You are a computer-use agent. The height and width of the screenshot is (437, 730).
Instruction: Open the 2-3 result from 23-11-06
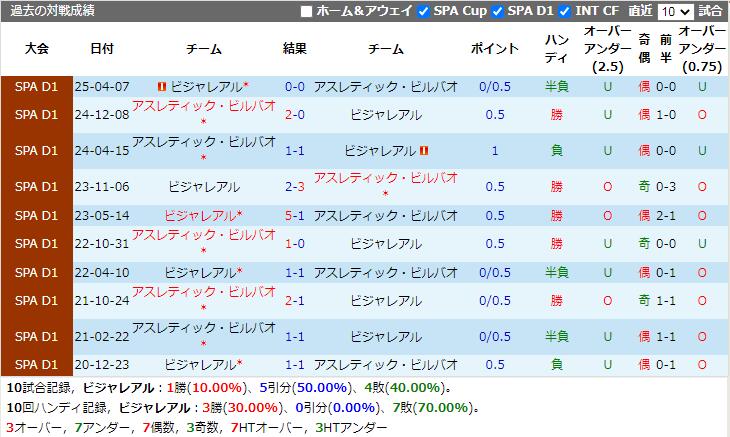(295, 187)
